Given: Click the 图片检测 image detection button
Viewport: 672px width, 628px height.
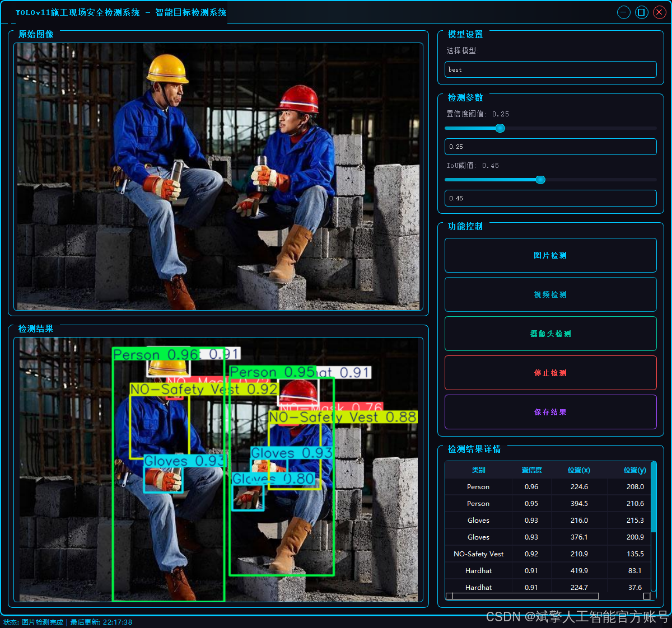Looking at the screenshot, I should tap(550, 255).
